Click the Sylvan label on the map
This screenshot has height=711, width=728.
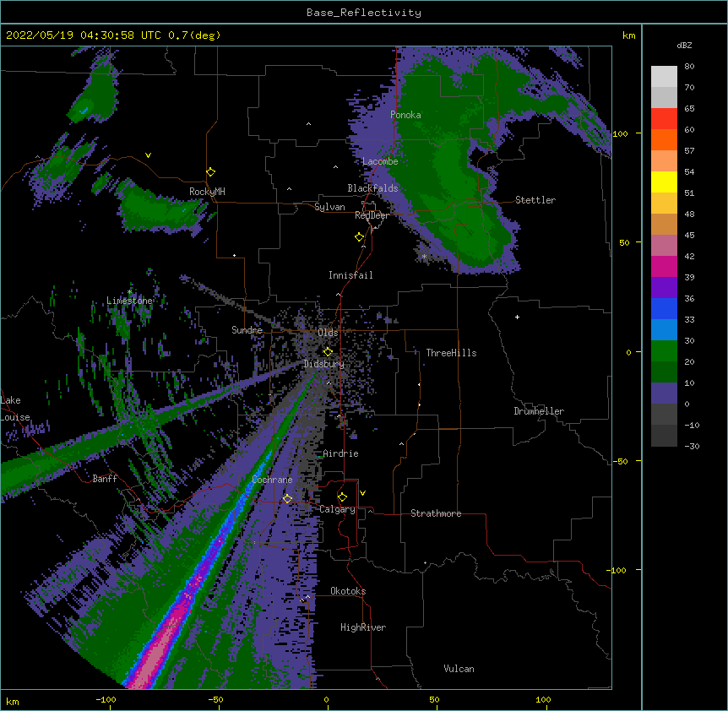pyautogui.click(x=329, y=207)
